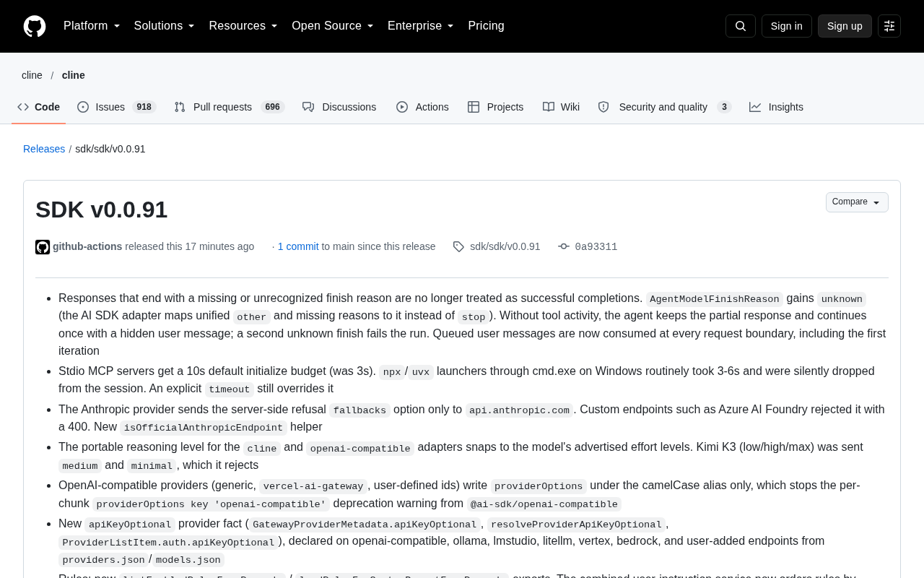Open the GitHub home logo
The width and height of the screenshot is (924, 578).
pyautogui.click(x=35, y=26)
